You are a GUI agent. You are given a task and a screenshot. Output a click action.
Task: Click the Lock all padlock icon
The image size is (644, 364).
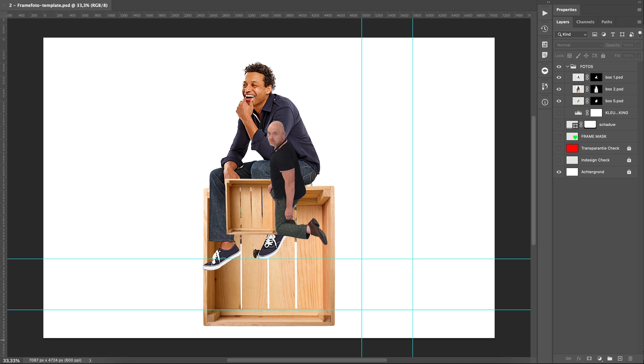coord(603,56)
